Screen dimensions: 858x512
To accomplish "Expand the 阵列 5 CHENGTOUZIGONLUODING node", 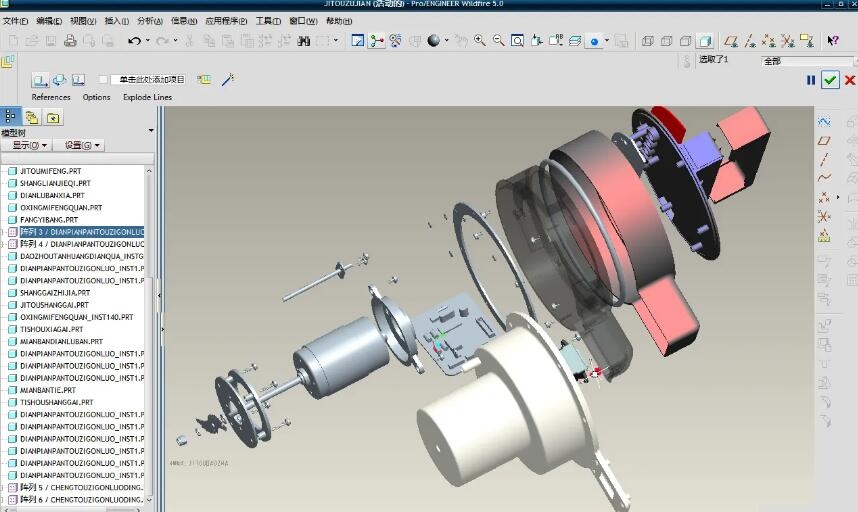I will tap(4, 487).
